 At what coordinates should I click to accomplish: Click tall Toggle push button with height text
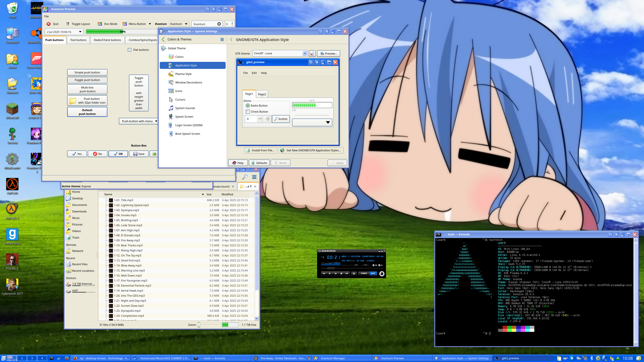click(x=139, y=93)
